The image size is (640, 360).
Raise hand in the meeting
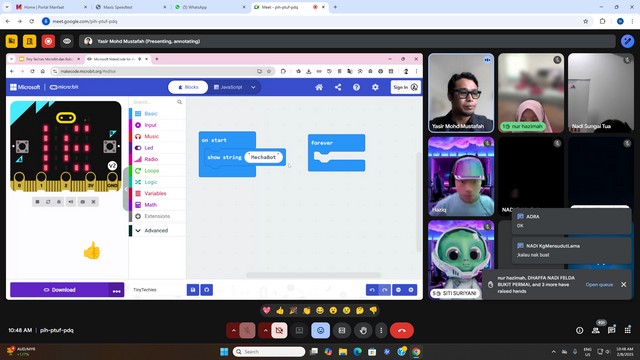pos(363,330)
